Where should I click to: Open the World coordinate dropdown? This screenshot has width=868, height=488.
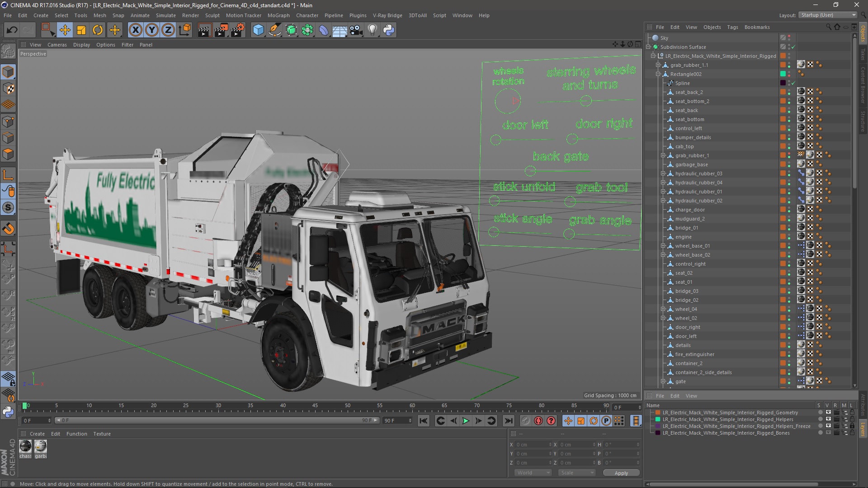coord(533,473)
